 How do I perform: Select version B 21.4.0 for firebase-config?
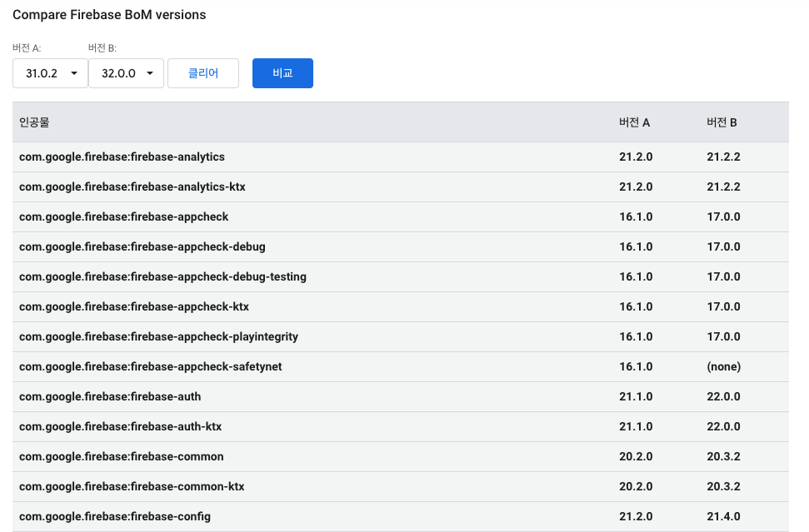pos(723,516)
